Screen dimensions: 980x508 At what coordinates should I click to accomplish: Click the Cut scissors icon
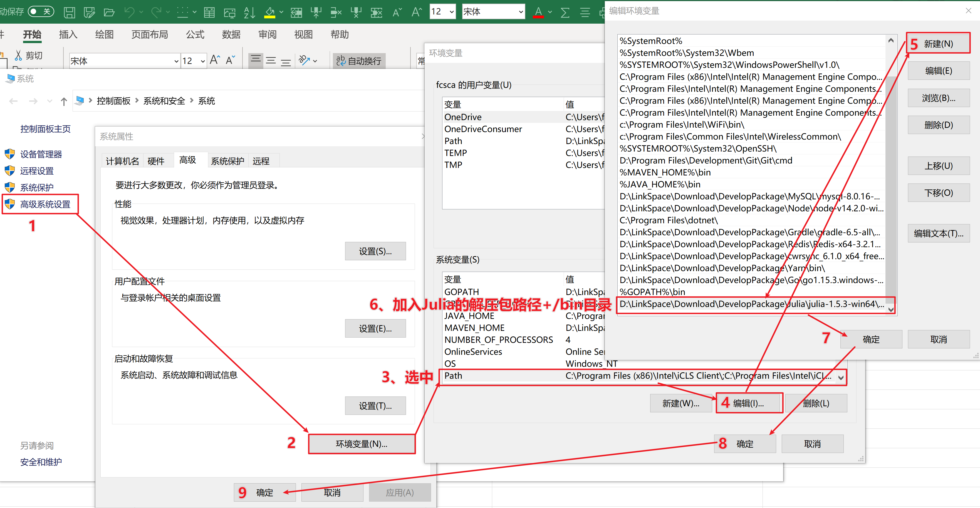(18, 56)
